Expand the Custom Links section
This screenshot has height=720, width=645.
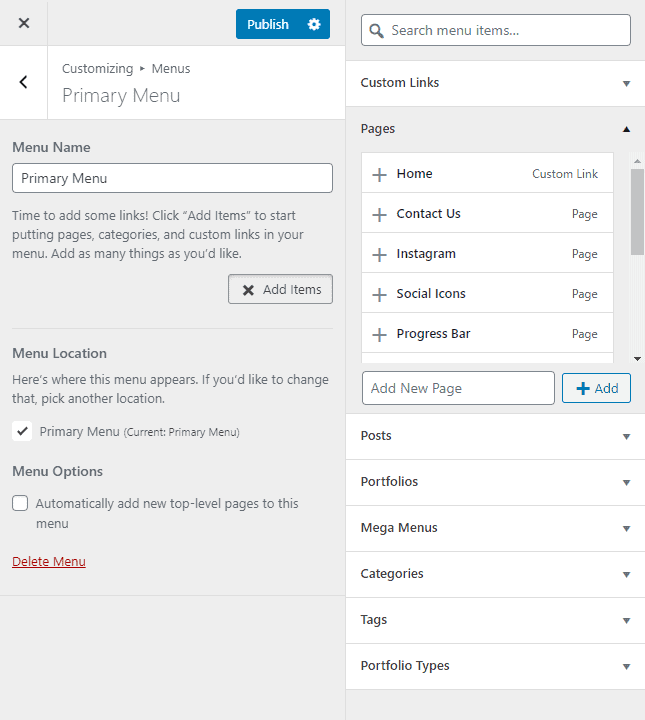[495, 83]
